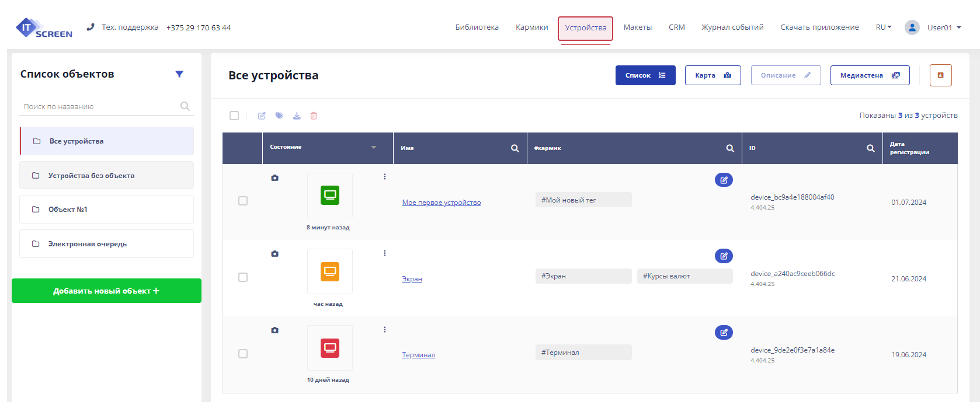The image size is (980, 408).
Task: Click the registration date 21.06.2024
Action: click(x=909, y=279)
